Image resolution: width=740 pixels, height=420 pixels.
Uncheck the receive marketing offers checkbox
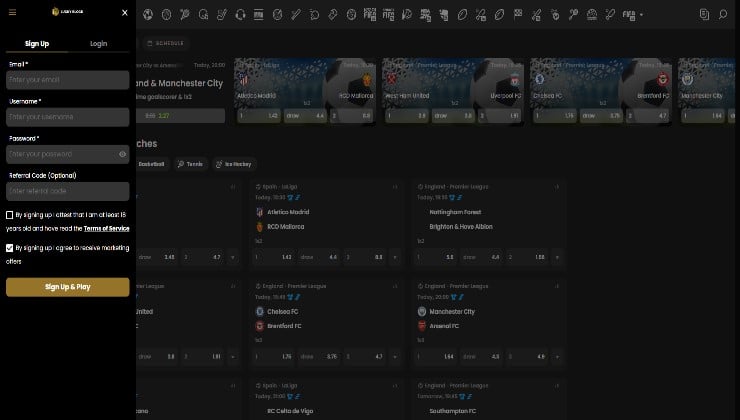pos(9,248)
